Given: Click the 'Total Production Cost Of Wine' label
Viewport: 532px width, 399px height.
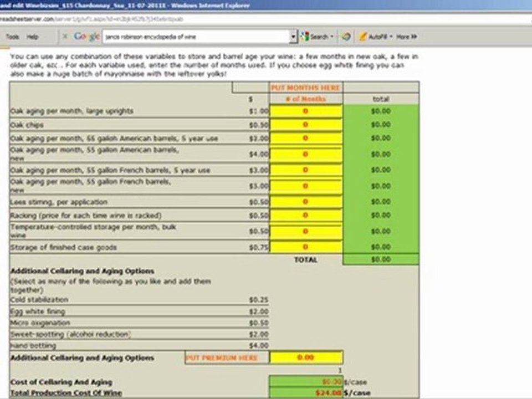Looking at the screenshot, I should [66, 393].
